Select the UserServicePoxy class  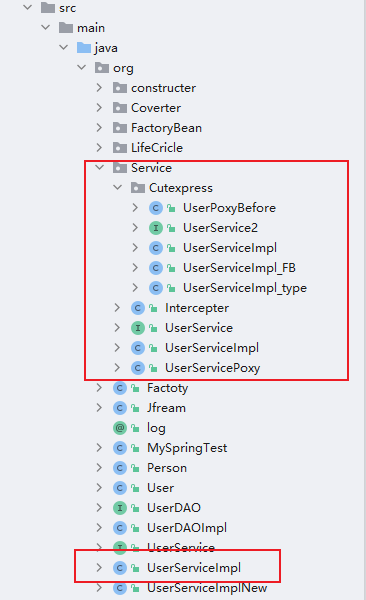point(212,368)
